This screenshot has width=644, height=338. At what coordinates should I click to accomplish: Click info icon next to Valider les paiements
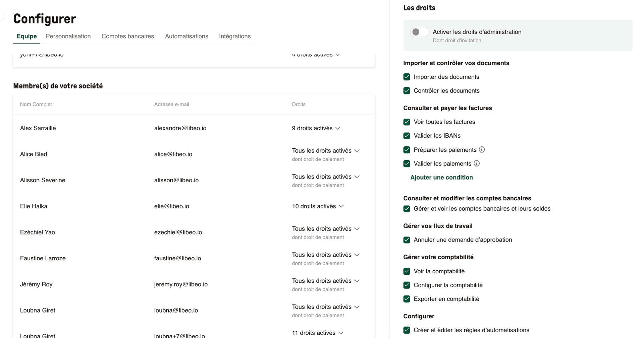477,163
